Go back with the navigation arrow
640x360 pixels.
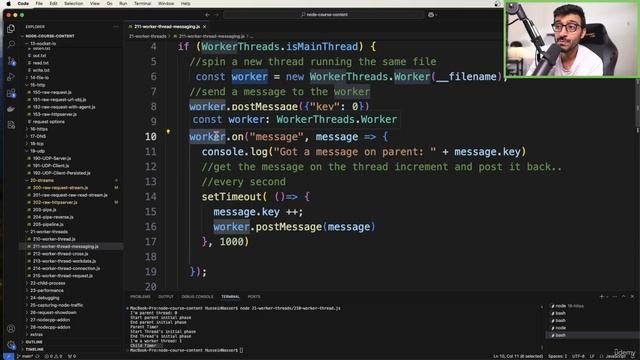207,15
